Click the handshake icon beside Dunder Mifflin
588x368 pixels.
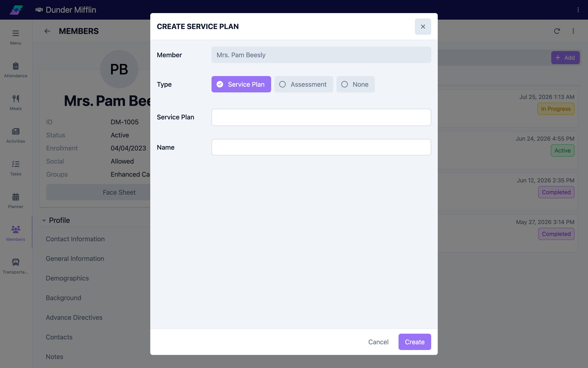pyautogui.click(x=39, y=10)
